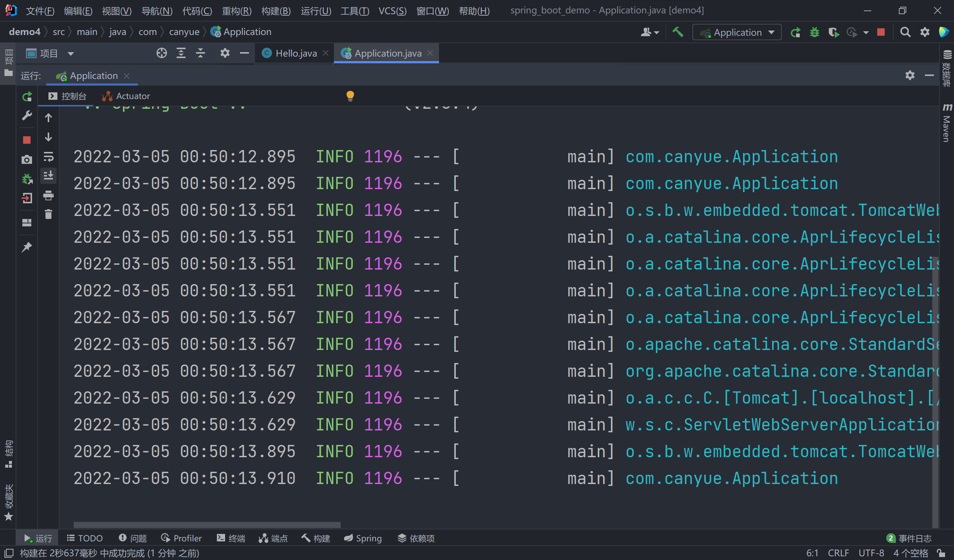This screenshot has width=954, height=560.
Task: Click the Debug Application bug icon
Action: tap(815, 32)
